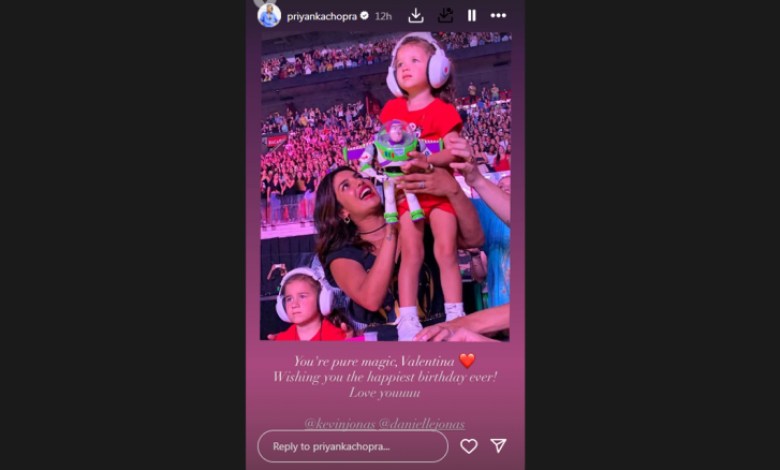Pause the story playback
Viewport: 780px width, 470px height.
tap(472, 16)
